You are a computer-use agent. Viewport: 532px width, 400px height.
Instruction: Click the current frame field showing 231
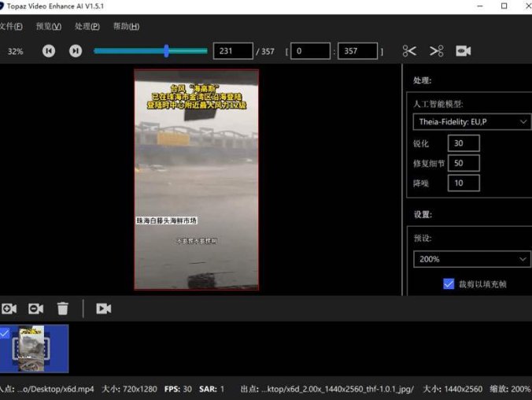tap(233, 51)
